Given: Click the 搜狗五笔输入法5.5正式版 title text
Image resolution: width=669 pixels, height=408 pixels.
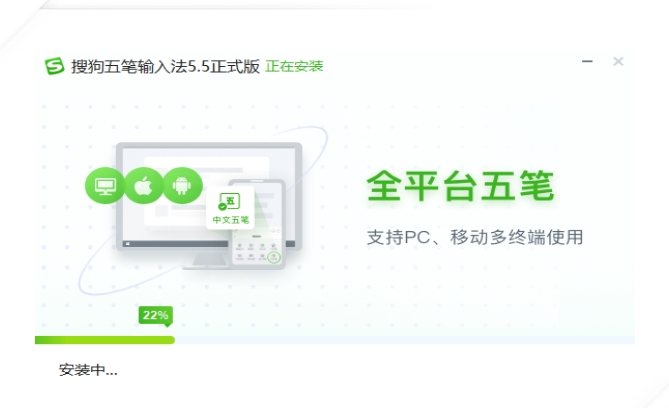Looking at the screenshot, I should pyautogui.click(x=166, y=66).
